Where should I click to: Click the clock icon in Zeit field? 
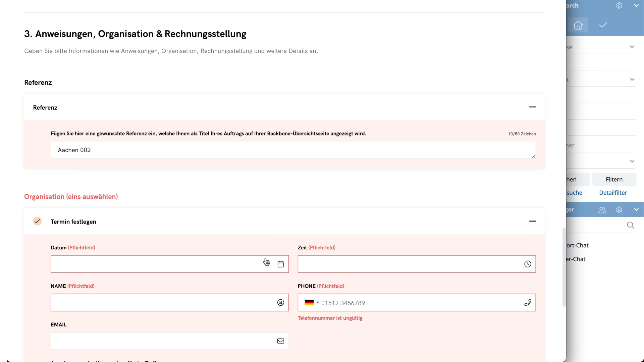[x=528, y=264]
